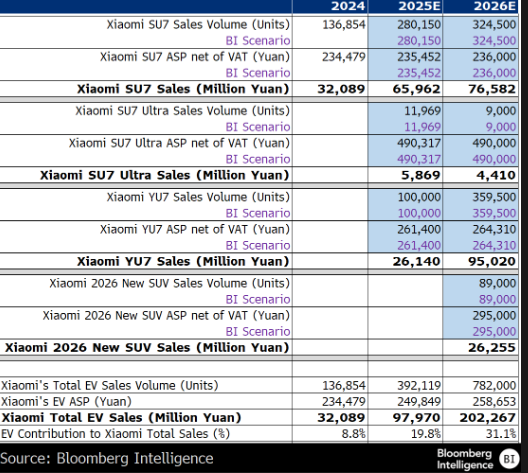
Task: Click 'Xiaomi YU7 ASP net of VAT (Yuan)' label
Action: (x=195, y=229)
